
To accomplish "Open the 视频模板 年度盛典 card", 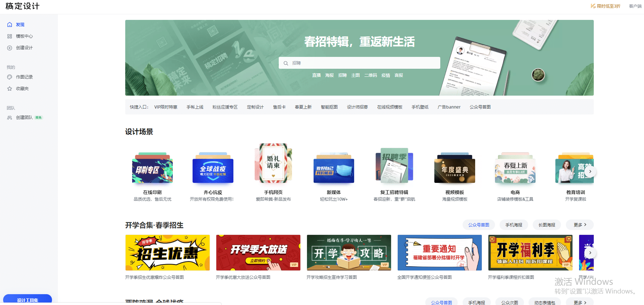I will click(455, 168).
